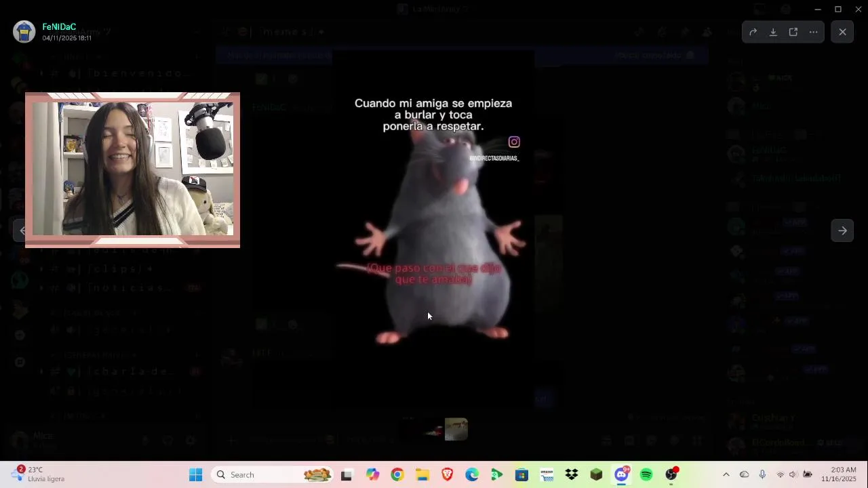Maximize the Discord window
868x488 pixels.
tap(838, 9)
